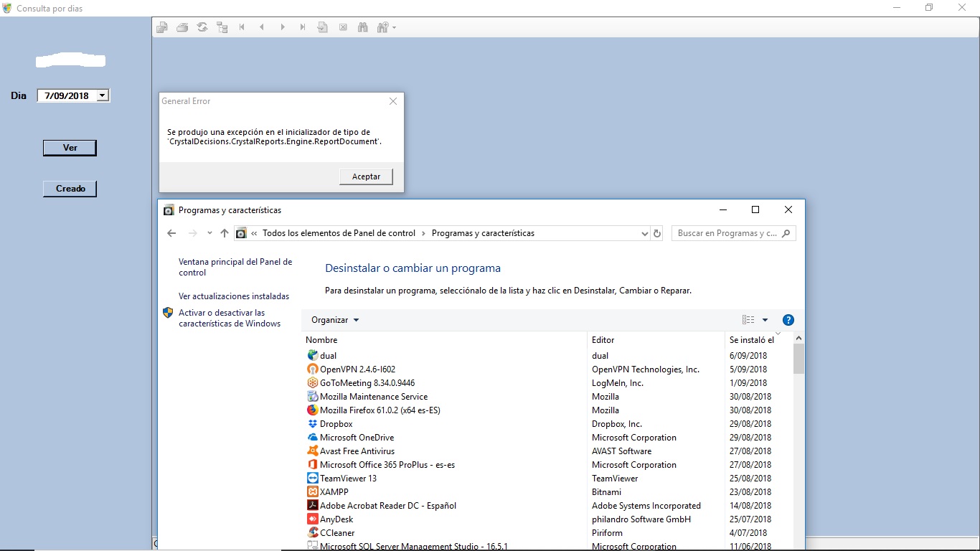
Task: Go to next report page
Action: point(283,27)
